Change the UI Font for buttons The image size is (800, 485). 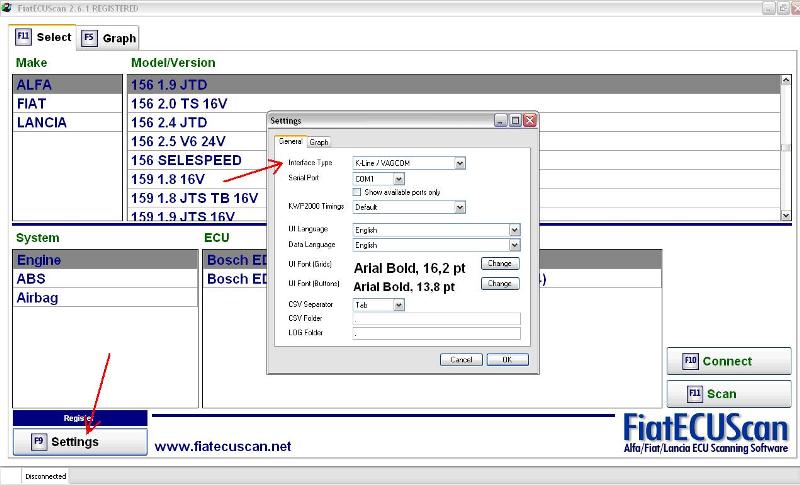pos(500,284)
